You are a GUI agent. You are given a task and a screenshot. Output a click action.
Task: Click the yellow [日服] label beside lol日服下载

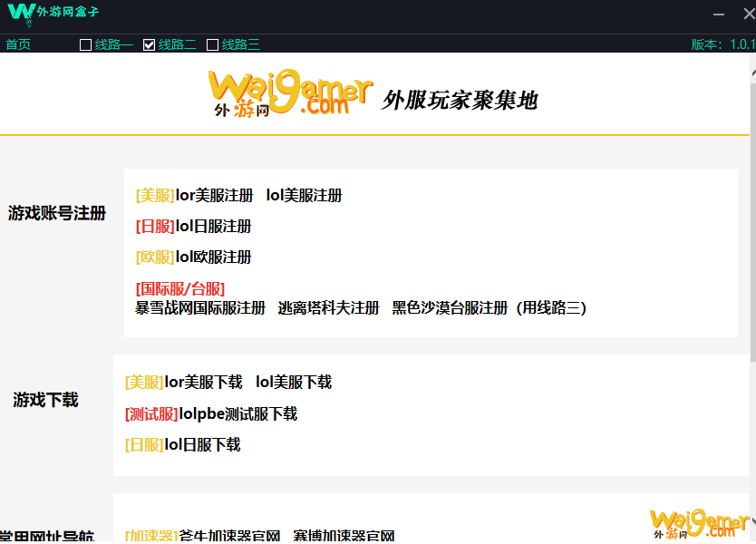(144, 444)
